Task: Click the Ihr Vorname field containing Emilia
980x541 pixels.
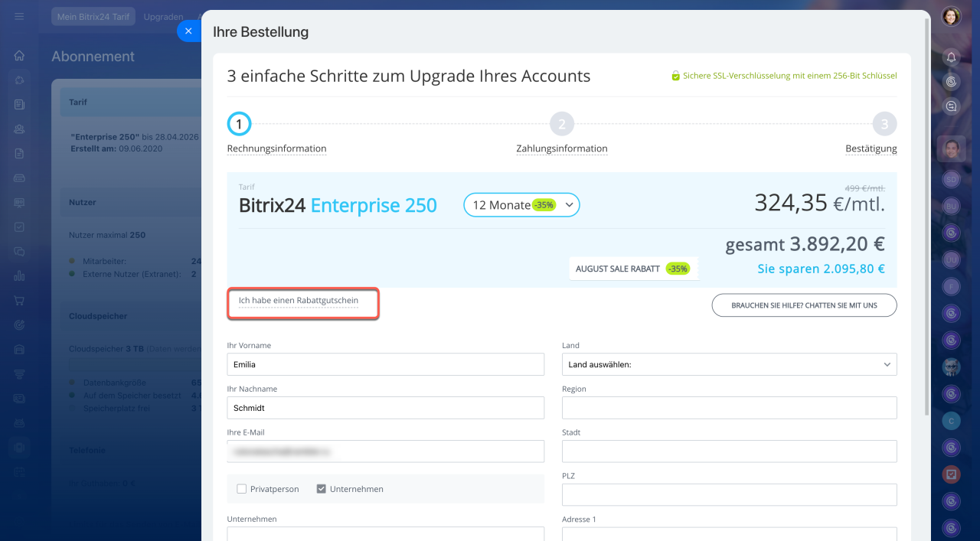Action: tap(385, 364)
